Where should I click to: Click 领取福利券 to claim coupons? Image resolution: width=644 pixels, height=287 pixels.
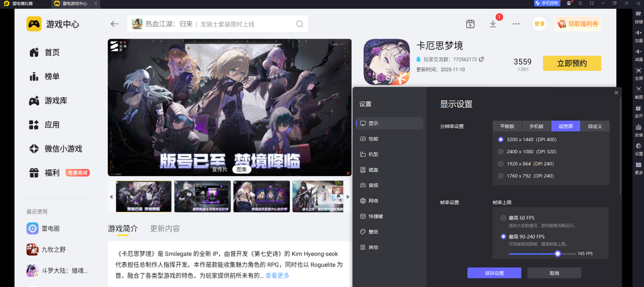click(578, 24)
